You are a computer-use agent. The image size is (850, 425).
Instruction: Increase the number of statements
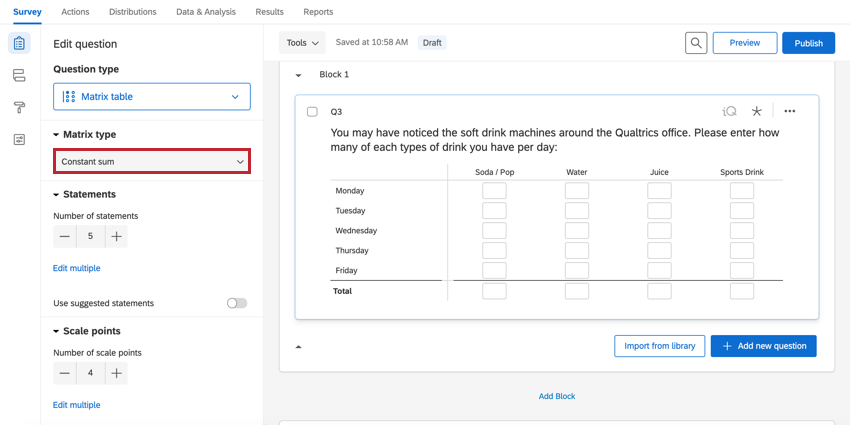click(x=117, y=237)
